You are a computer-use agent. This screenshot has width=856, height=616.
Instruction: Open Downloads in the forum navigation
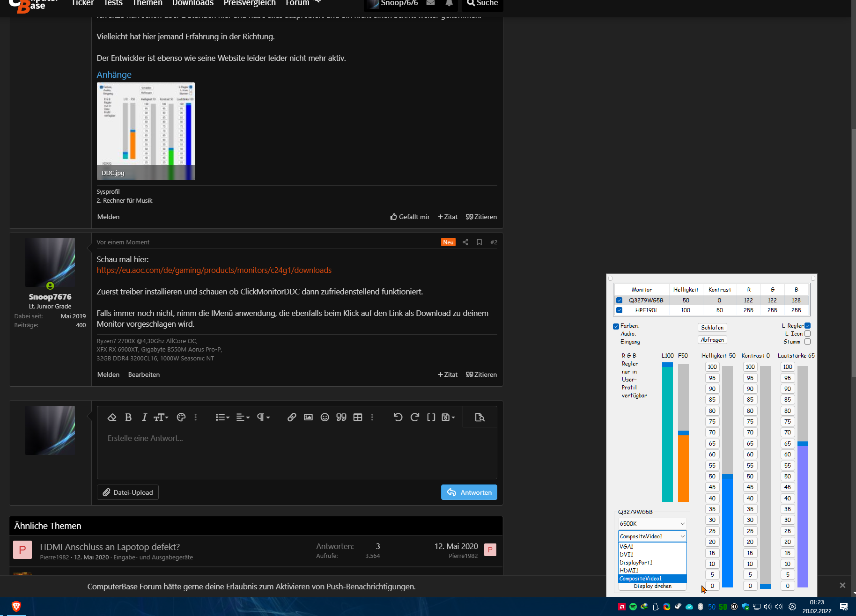[x=193, y=3]
